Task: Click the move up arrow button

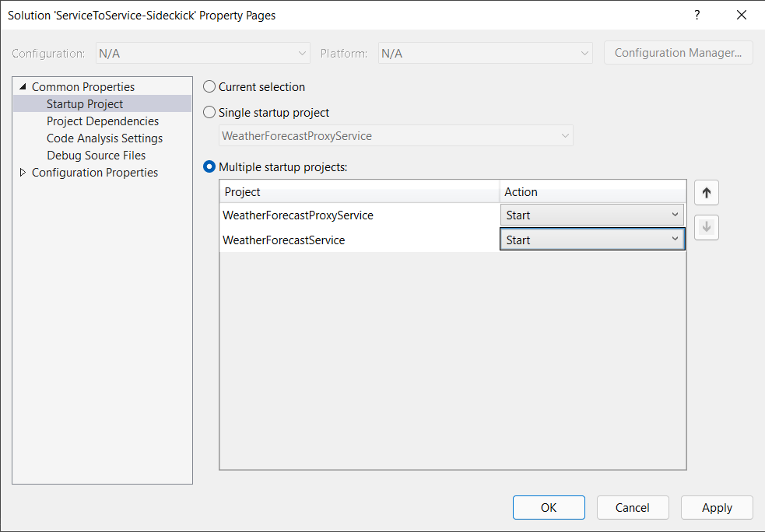Action: 706,193
